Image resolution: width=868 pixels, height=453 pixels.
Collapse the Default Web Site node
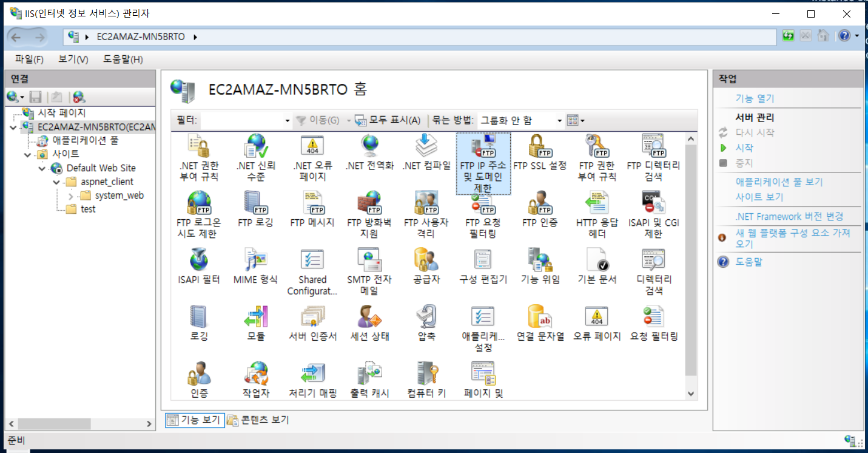pyautogui.click(x=42, y=168)
